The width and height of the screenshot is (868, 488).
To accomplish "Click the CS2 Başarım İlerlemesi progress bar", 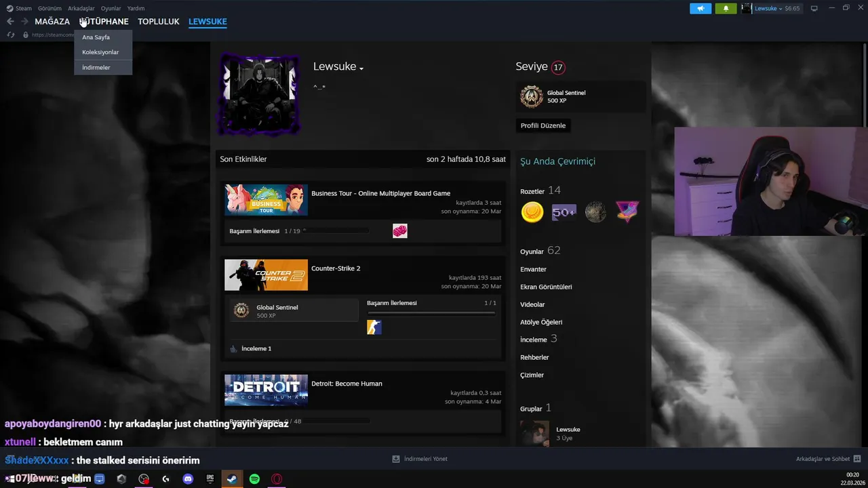I will [x=431, y=313].
